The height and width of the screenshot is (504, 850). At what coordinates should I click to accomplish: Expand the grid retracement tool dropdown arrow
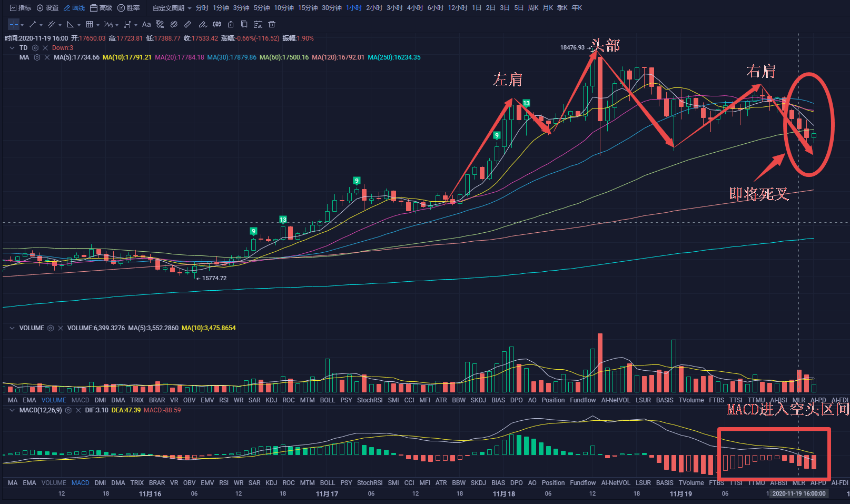point(98,25)
